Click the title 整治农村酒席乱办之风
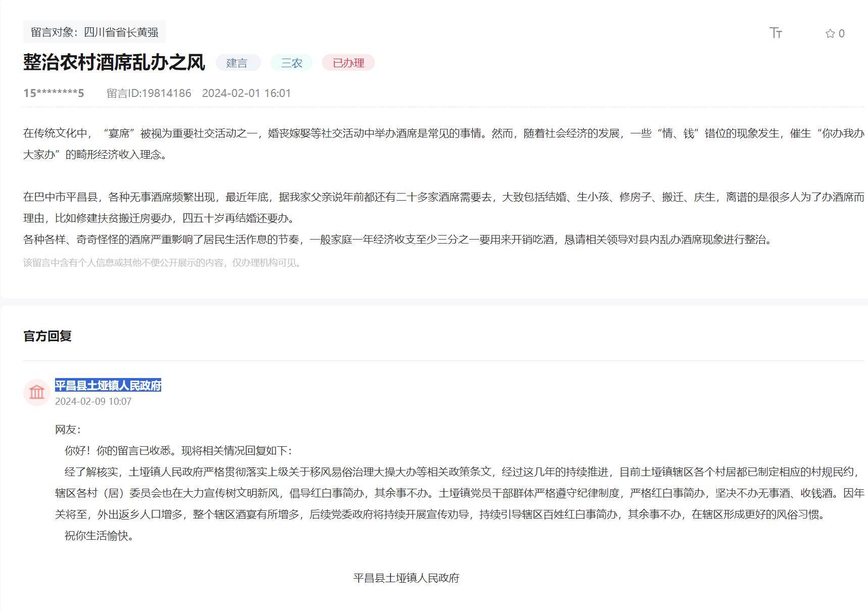 [114, 63]
